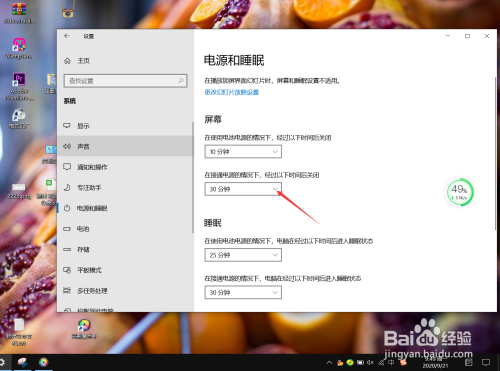Expand the battery sleep dropdown showing 25 分钟
The image size is (500, 371).
[243, 255]
